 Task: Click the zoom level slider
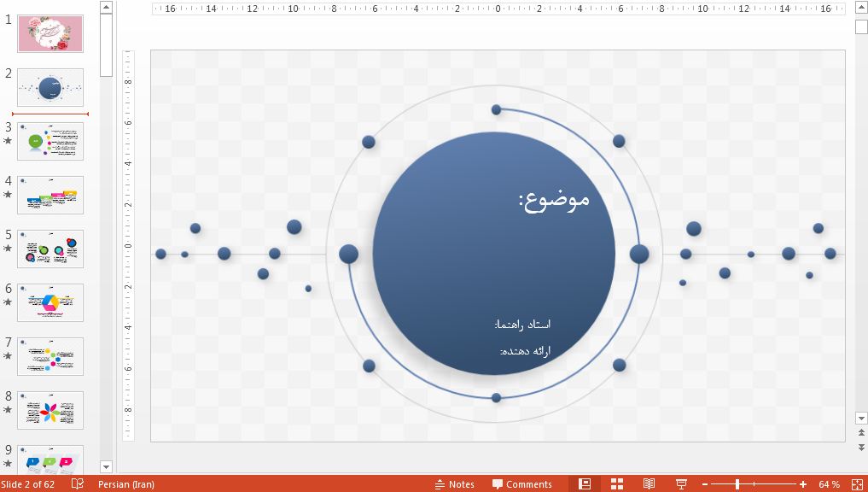(738, 483)
